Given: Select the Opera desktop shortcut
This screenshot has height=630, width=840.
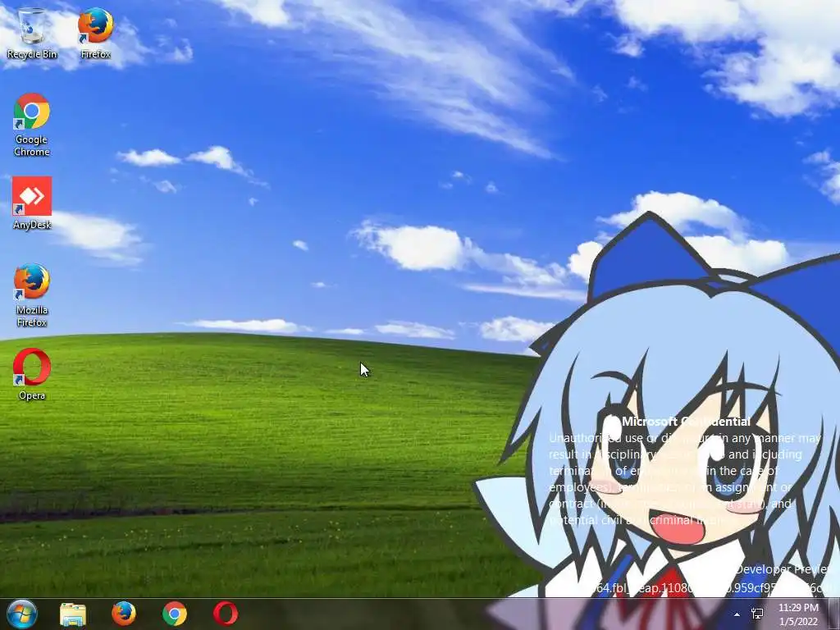Looking at the screenshot, I should click(32, 374).
